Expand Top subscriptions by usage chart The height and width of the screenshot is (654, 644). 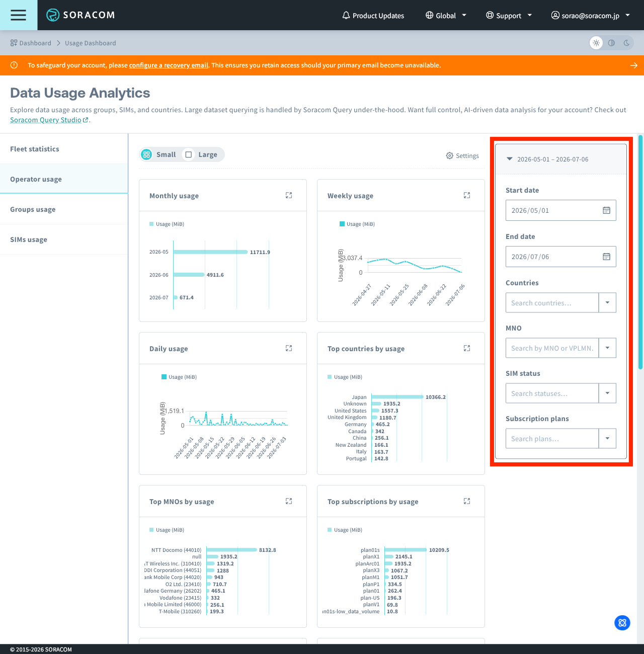coord(467,501)
